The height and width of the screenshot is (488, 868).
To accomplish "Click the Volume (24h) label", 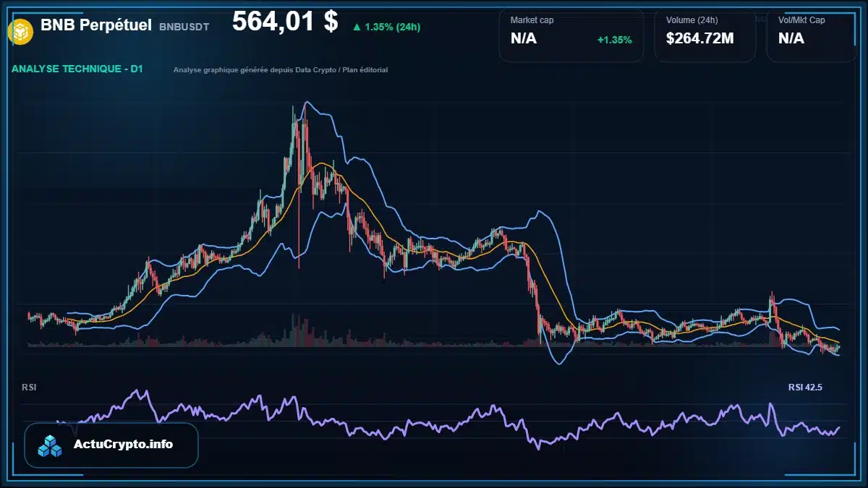I will coord(694,20).
